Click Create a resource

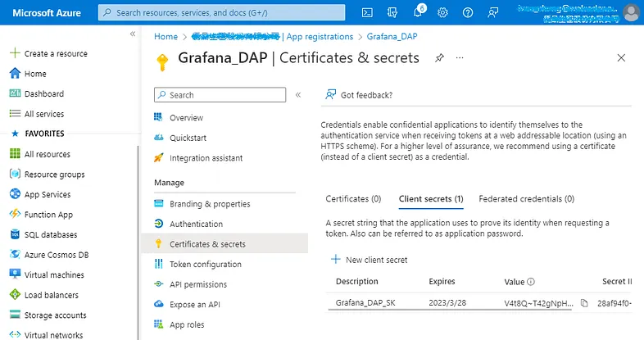point(48,53)
